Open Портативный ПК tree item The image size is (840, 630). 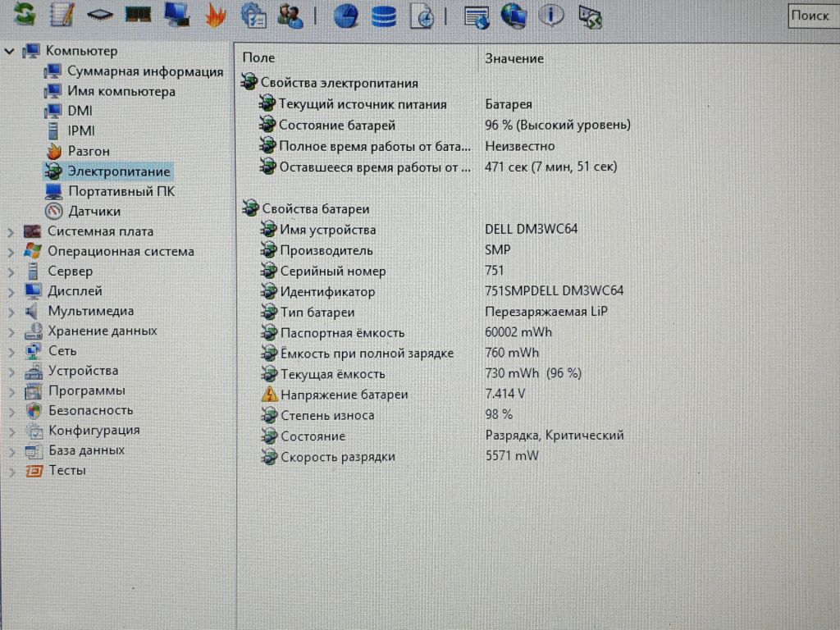point(121,191)
